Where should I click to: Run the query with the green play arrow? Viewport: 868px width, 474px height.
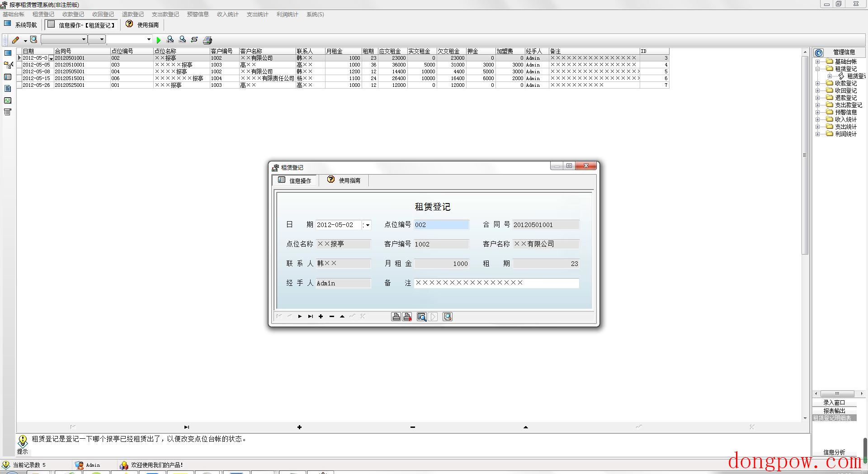(x=158, y=40)
